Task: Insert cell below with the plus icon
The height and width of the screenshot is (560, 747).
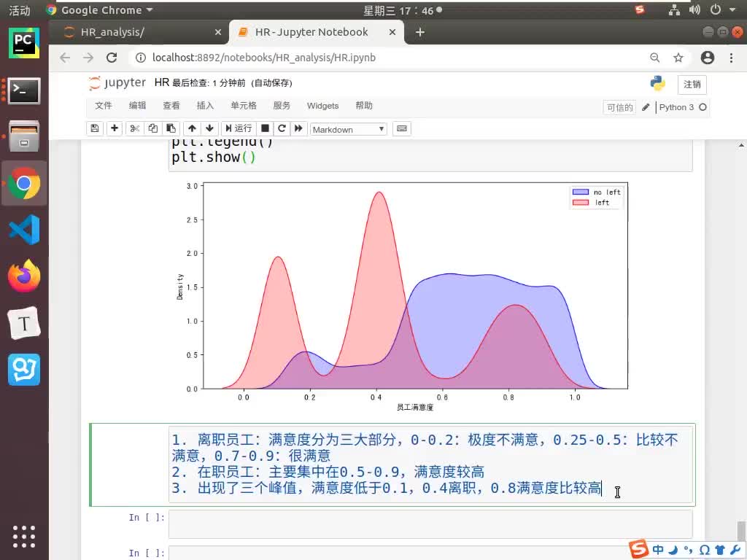Action: coord(115,128)
